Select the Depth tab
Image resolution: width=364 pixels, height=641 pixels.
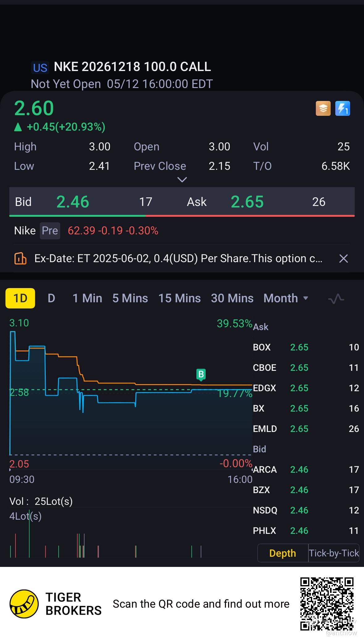(283, 553)
